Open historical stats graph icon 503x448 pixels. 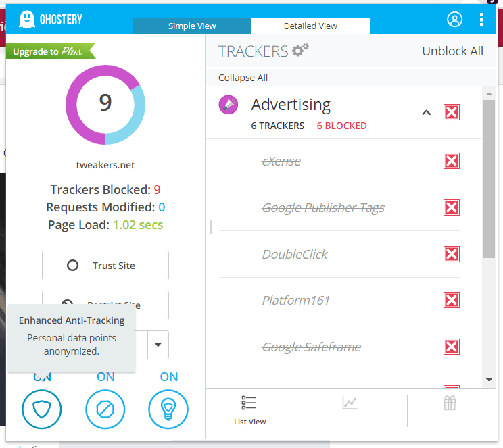tap(350, 403)
